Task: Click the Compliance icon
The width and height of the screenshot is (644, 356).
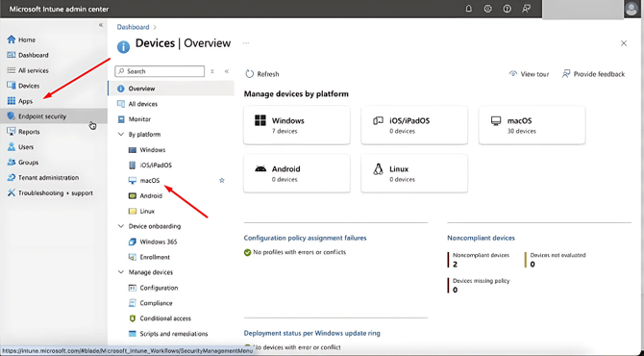Action: [133, 303]
